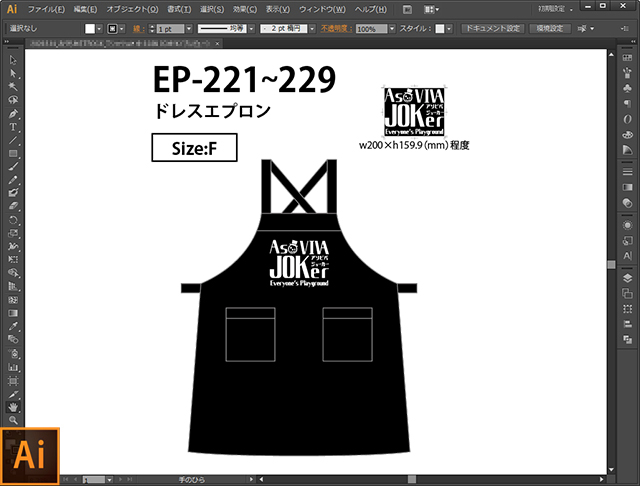Viewport: 640px width, 486px height.
Task: Open the Appearance panel icon
Action: pyautogui.click(x=627, y=225)
